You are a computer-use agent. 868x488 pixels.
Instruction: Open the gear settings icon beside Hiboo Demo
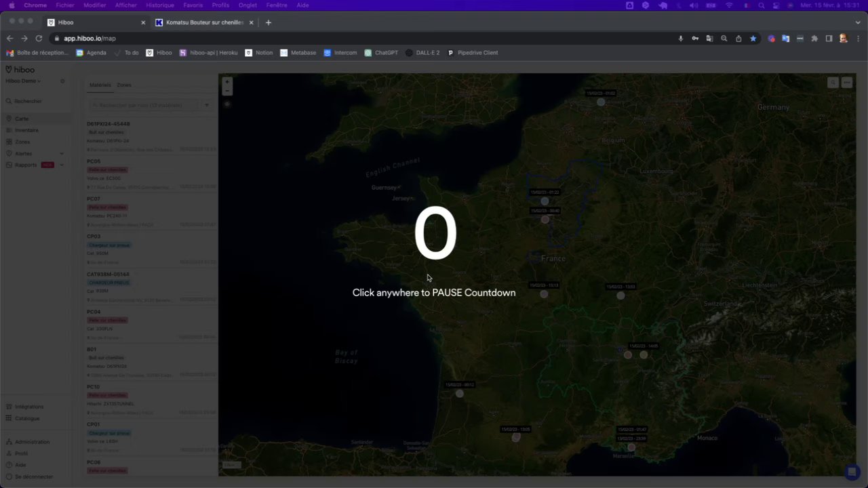(x=62, y=81)
